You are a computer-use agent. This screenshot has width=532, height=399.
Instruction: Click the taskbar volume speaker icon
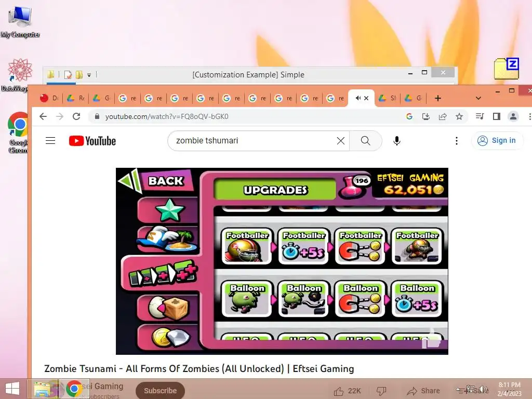tap(484, 389)
